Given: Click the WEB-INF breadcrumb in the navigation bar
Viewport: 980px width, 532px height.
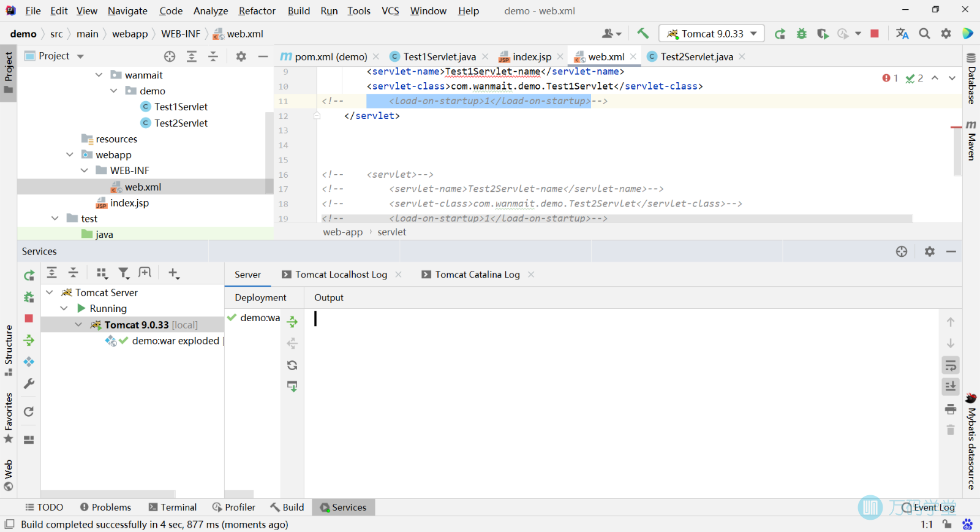Looking at the screenshot, I should (181, 34).
